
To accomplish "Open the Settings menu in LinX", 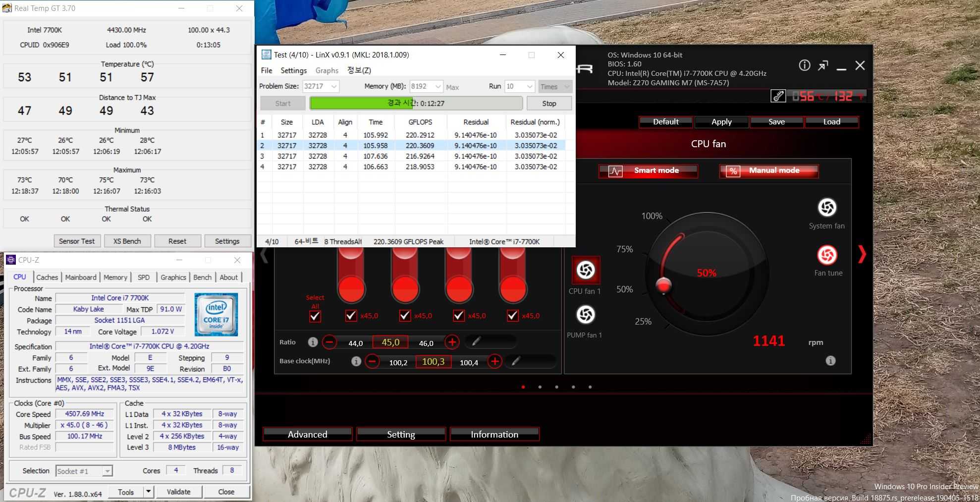I will (293, 70).
